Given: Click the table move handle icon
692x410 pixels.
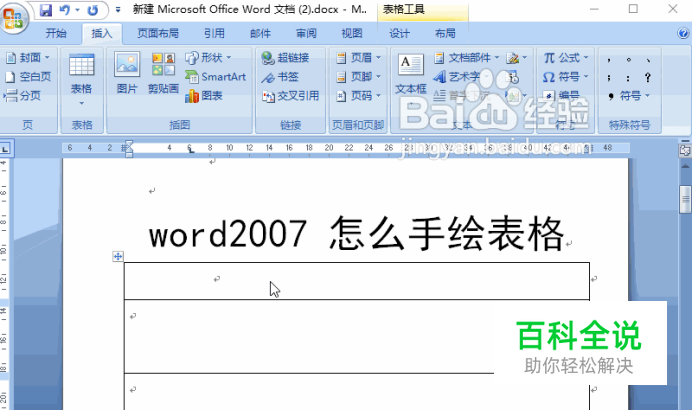Looking at the screenshot, I should pyautogui.click(x=118, y=256).
